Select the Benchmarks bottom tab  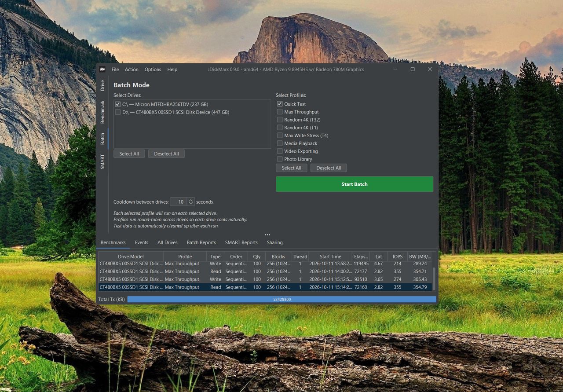click(113, 242)
